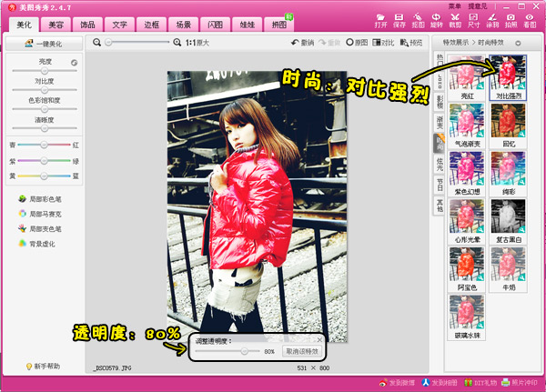Apply the 回忆 effect thumbnail

pos(508,126)
